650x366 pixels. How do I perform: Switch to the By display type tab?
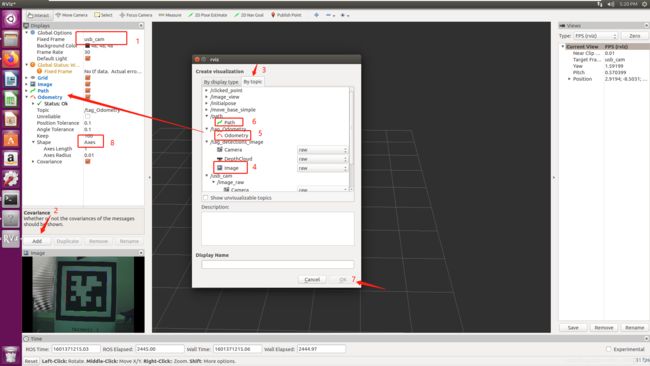tap(221, 82)
